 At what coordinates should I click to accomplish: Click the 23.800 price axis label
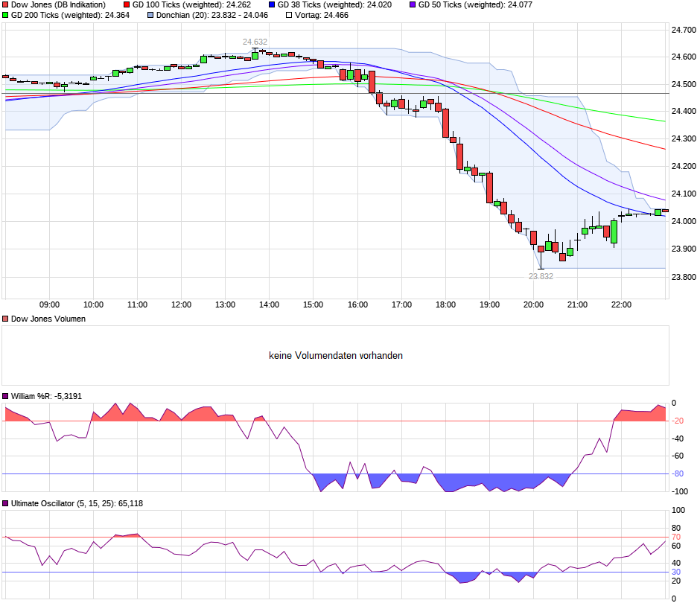(x=684, y=277)
